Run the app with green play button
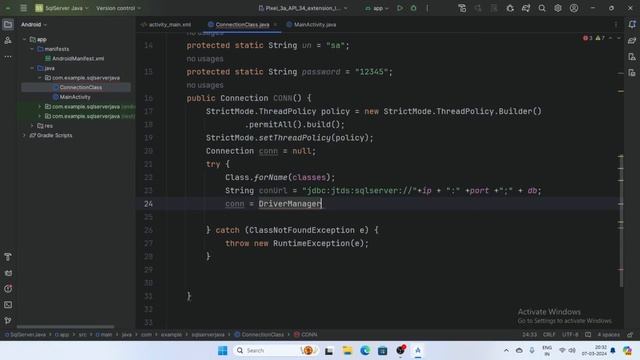 (x=400, y=8)
